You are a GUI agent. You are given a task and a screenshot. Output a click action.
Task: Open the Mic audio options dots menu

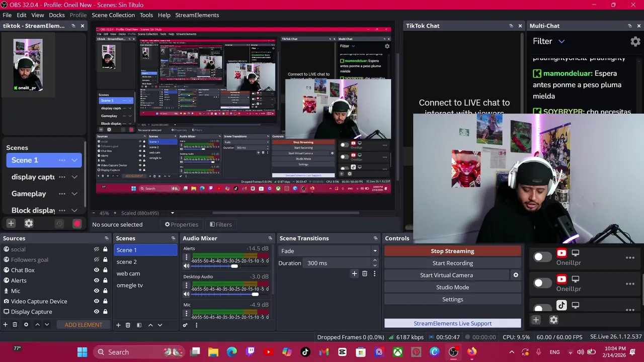point(187,314)
